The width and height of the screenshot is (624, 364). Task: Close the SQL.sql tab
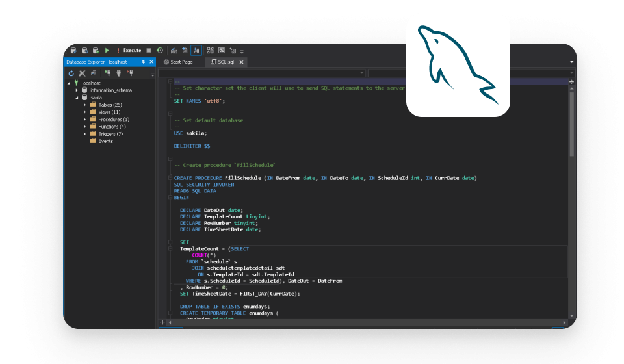click(241, 62)
